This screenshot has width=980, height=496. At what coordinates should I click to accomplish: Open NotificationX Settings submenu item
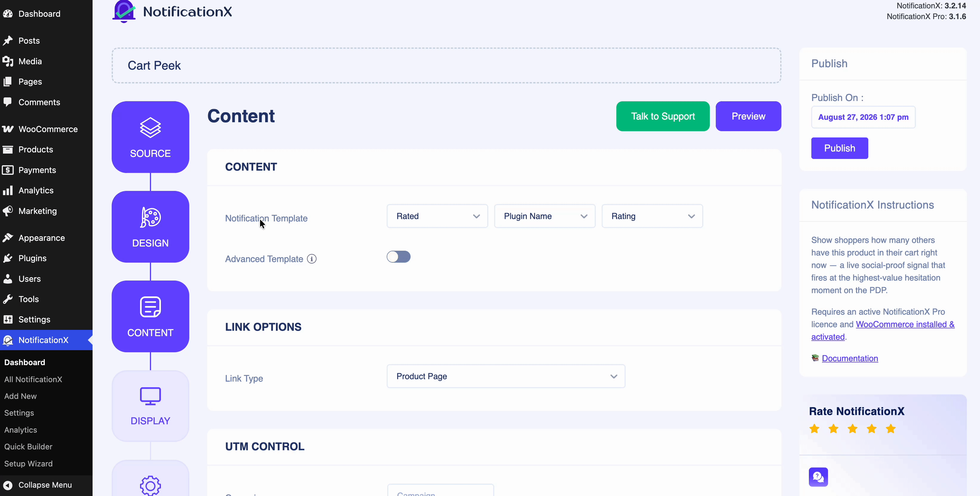coord(19,413)
